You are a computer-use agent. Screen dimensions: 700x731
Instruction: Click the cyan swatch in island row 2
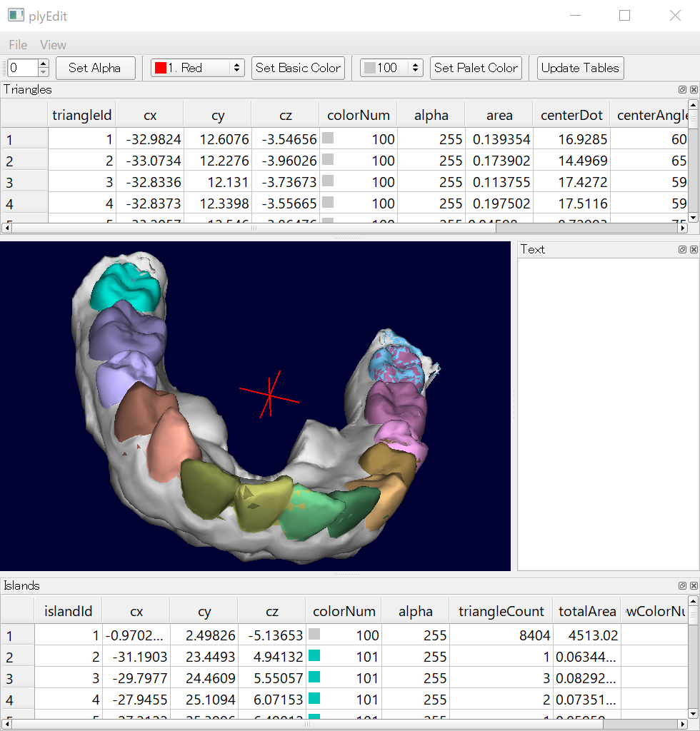(x=314, y=656)
